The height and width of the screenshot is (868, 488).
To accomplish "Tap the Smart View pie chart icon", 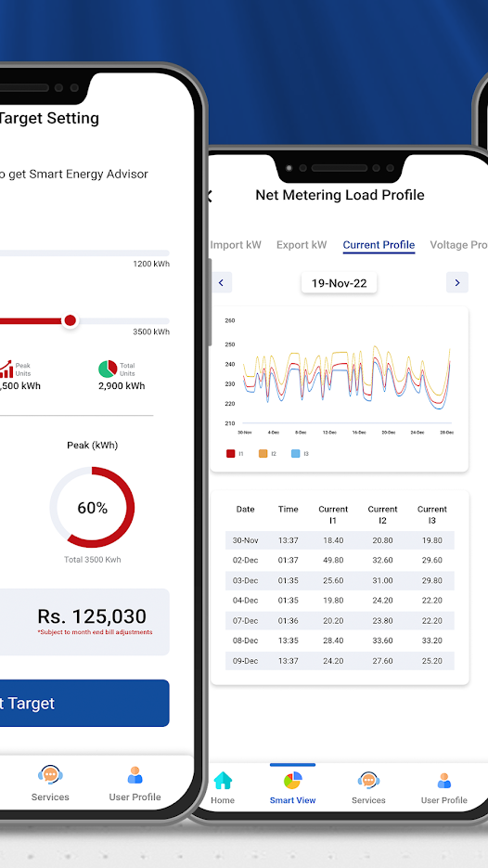I will (x=292, y=781).
